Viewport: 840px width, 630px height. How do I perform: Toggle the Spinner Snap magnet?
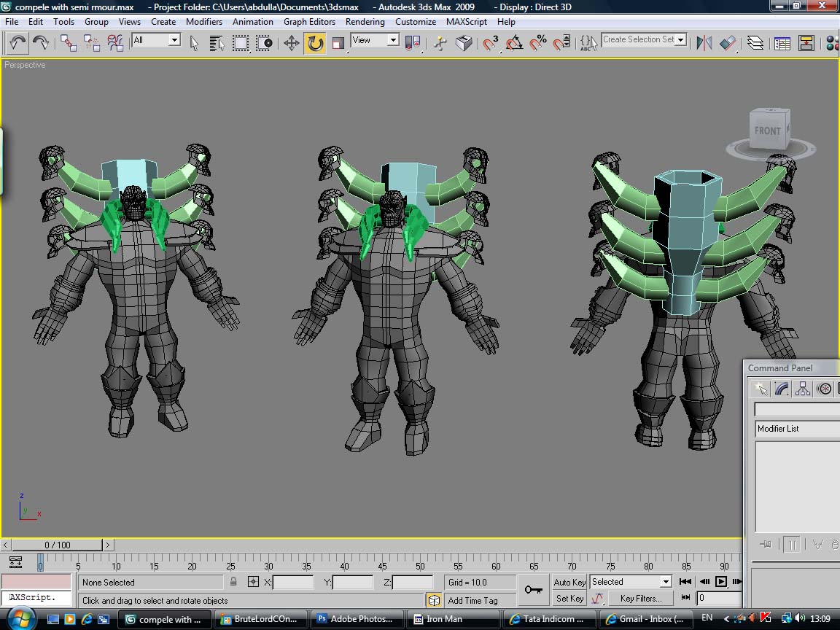(x=561, y=42)
